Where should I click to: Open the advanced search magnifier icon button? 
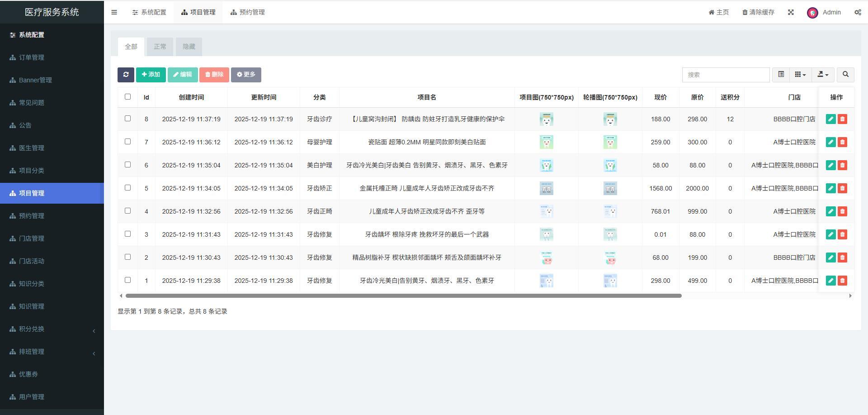pos(845,75)
